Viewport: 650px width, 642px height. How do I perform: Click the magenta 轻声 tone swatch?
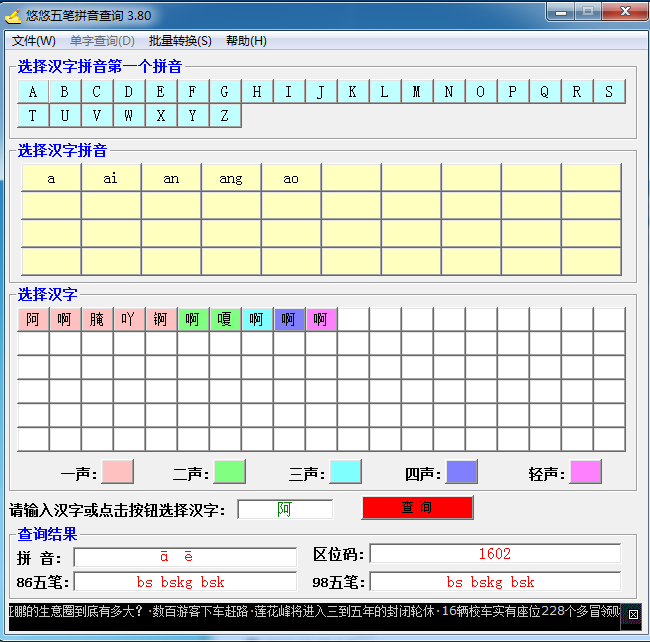point(585,472)
